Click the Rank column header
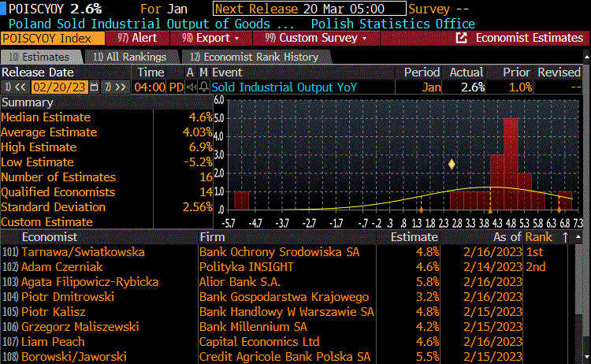591x364 pixels. [x=539, y=237]
